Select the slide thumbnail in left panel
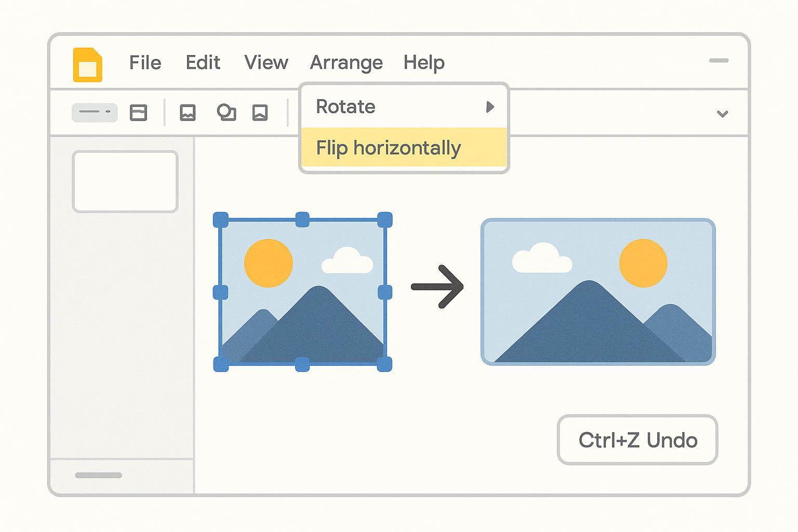798x532 pixels. pyautogui.click(x=125, y=182)
